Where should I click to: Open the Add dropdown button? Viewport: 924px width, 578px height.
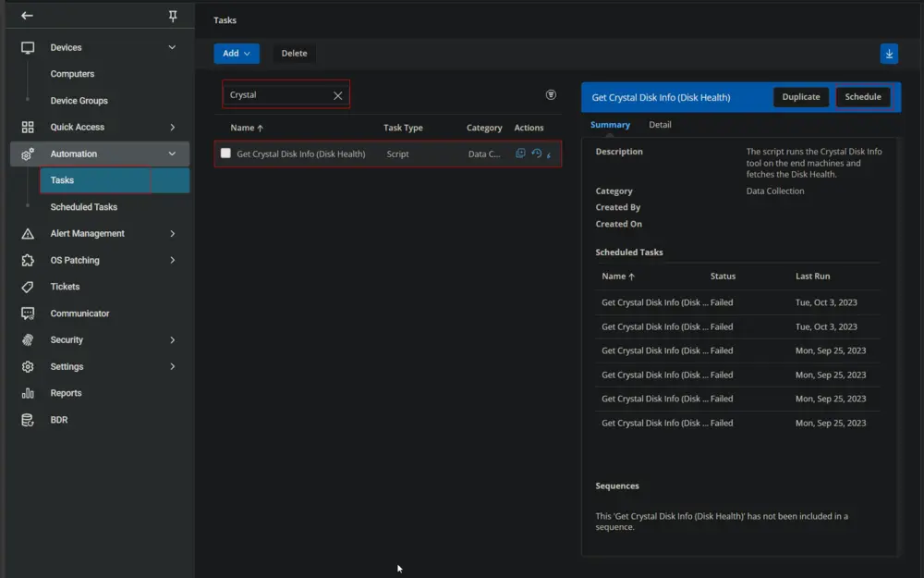[x=237, y=53]
